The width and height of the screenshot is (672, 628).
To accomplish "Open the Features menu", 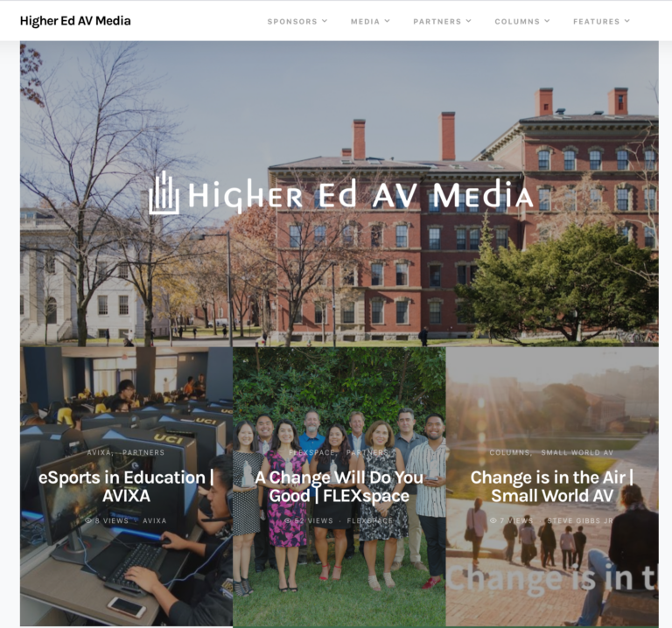I will (x=601, y=21).
